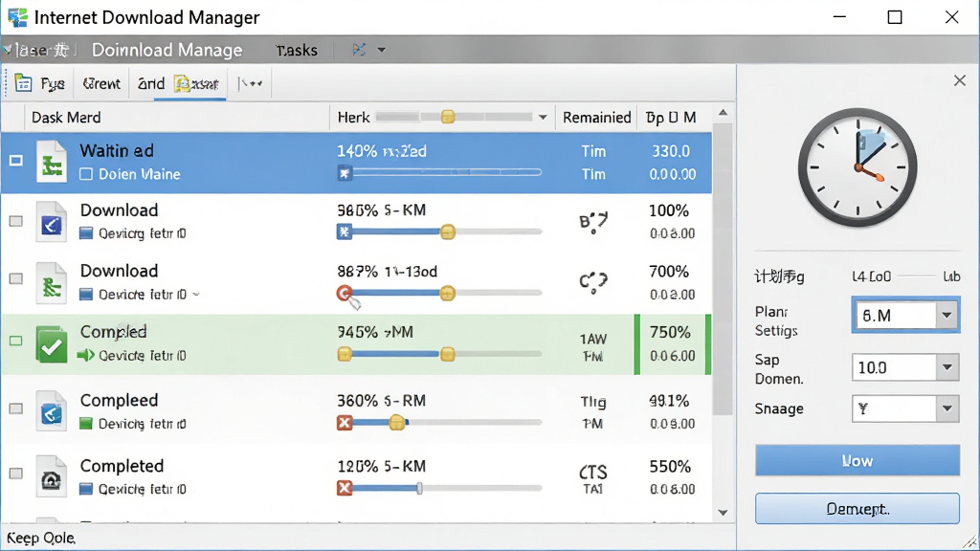Tick the checkbox of the Compleed row

pyautogui.click(x=15, y=408)
